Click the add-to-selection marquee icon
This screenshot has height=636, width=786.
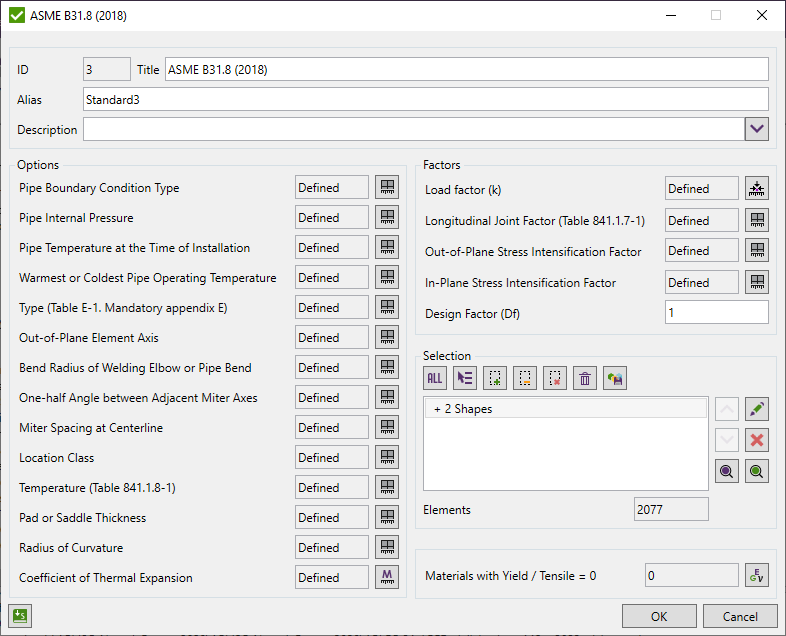pos(495,378)
